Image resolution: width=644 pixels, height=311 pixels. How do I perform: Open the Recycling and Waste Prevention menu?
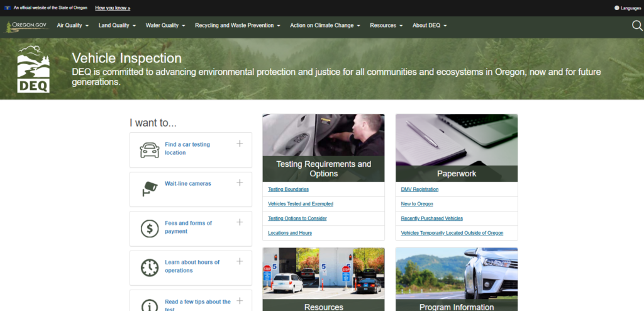[x=238, y=26]
